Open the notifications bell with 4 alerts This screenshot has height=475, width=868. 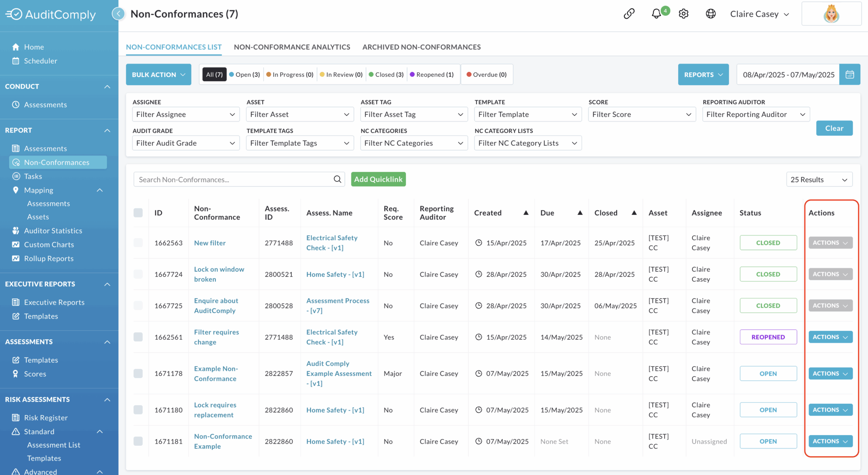656,14
